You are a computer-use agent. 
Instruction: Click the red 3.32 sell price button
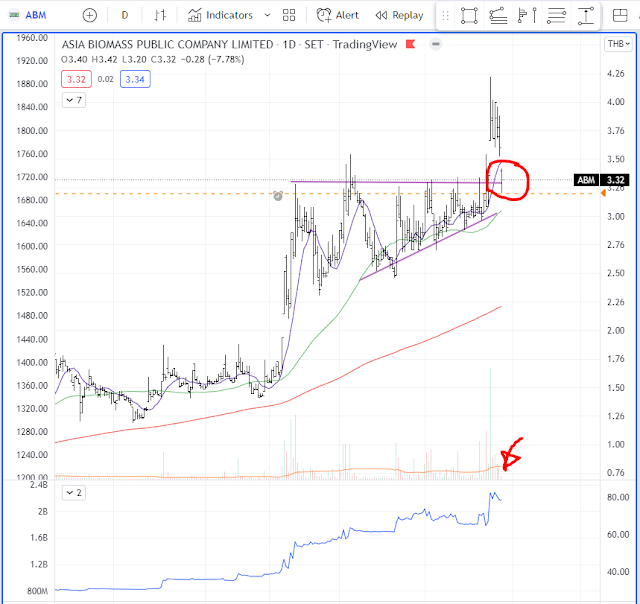(x=76, y=79)
